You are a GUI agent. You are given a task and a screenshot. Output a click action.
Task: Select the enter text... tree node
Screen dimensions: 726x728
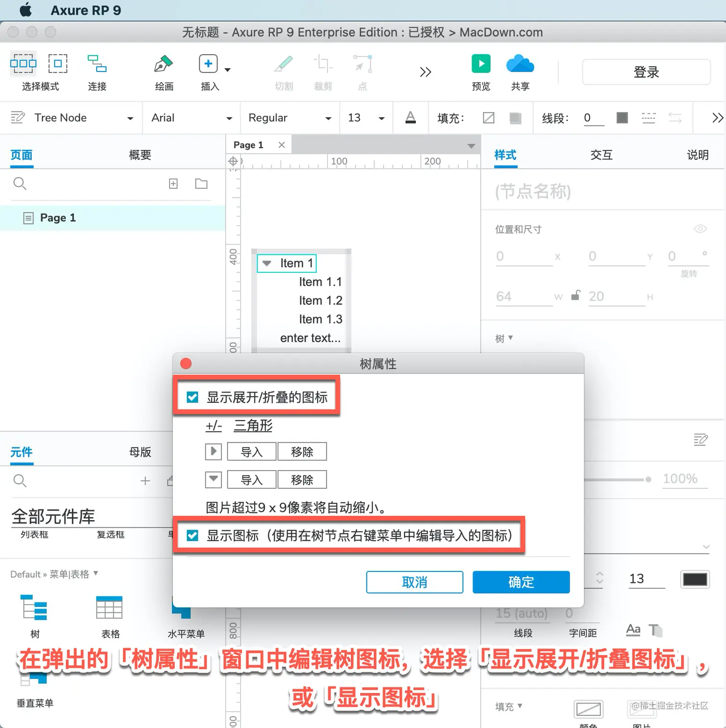pyautogui.click(x=310, y=338)
